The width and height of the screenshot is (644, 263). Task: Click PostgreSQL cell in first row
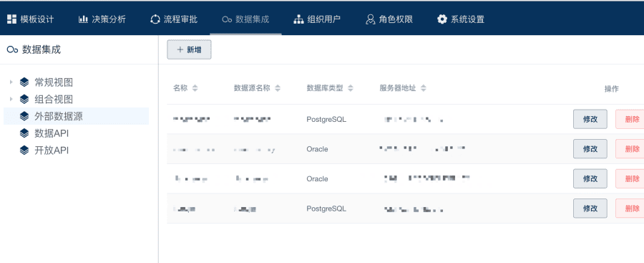pos(326,120)
